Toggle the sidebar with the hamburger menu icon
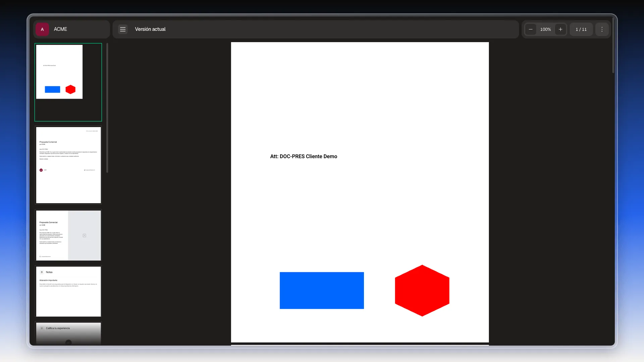Viewport: 644px width, 362px height. [123, 29]
